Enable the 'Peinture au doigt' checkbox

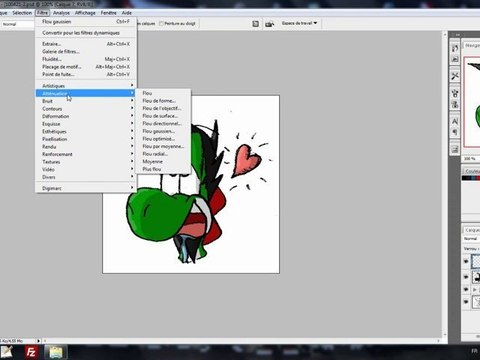coord(161,24)
